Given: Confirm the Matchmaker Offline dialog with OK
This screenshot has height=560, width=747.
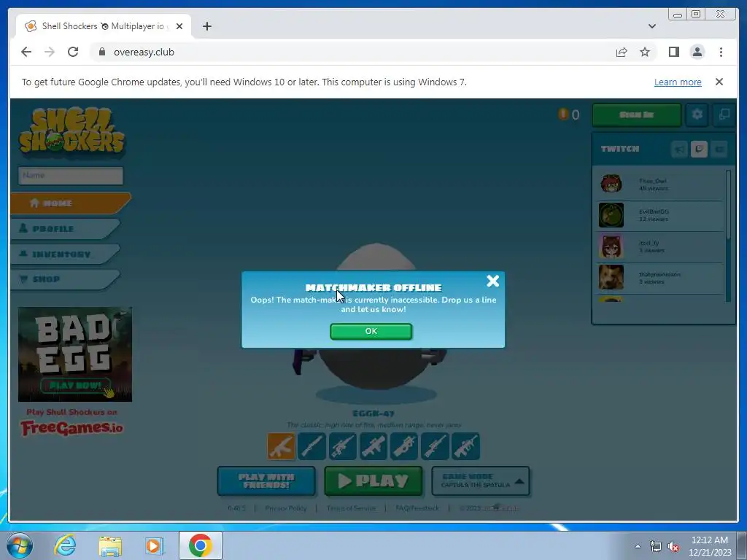Looking at the screenshot, I should 371,332.
